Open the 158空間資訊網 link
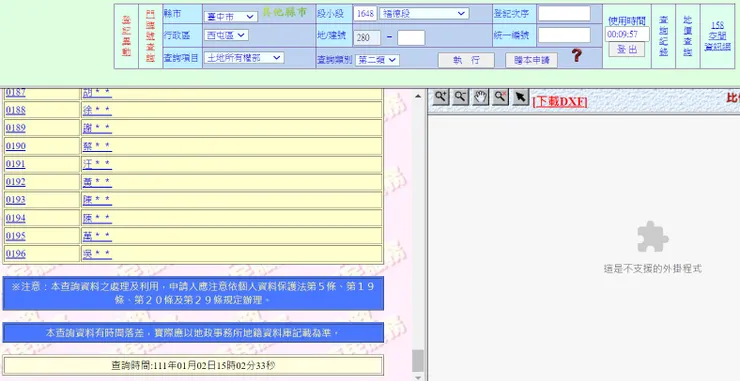Screen dimensions: 740x381 (717, 36)
